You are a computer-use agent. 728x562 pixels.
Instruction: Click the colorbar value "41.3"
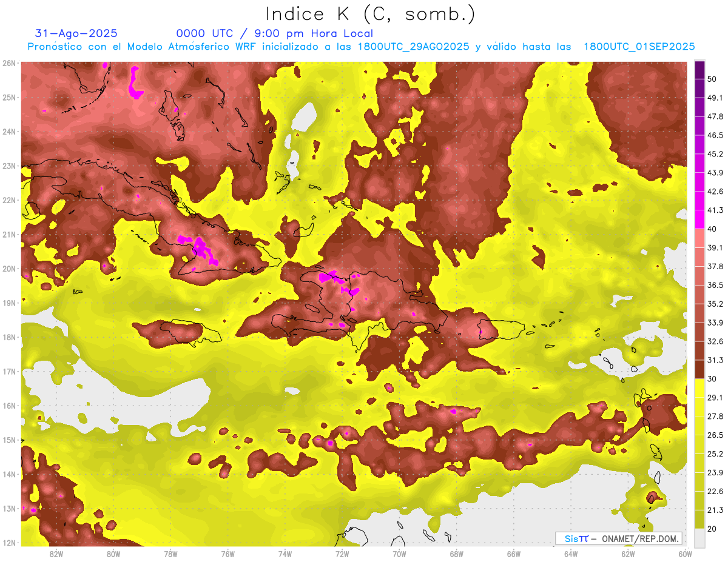tap(715, 210)
